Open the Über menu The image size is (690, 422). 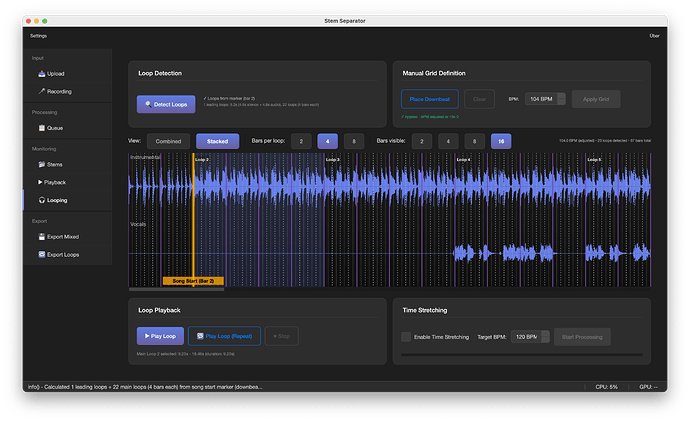click(655, 36)
